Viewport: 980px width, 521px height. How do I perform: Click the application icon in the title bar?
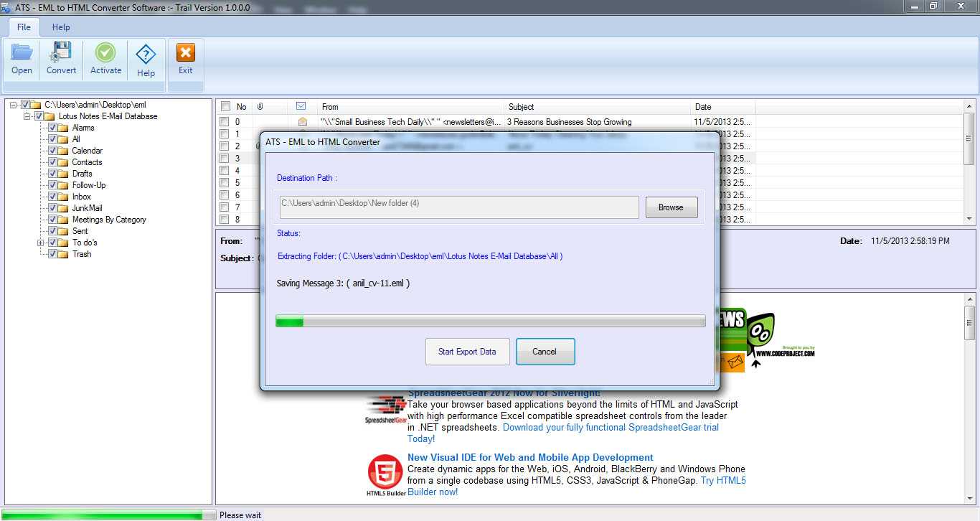tap(6, 7)
